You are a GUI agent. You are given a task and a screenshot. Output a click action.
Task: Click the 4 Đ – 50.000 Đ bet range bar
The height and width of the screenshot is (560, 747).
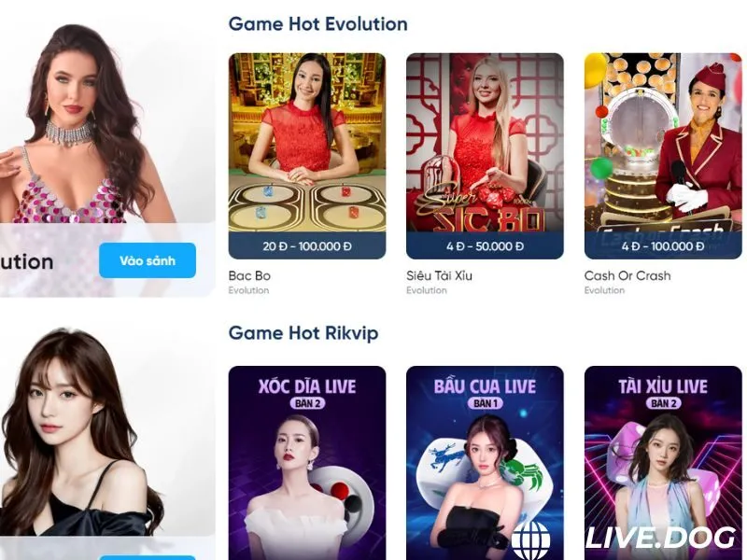(485, 245)
